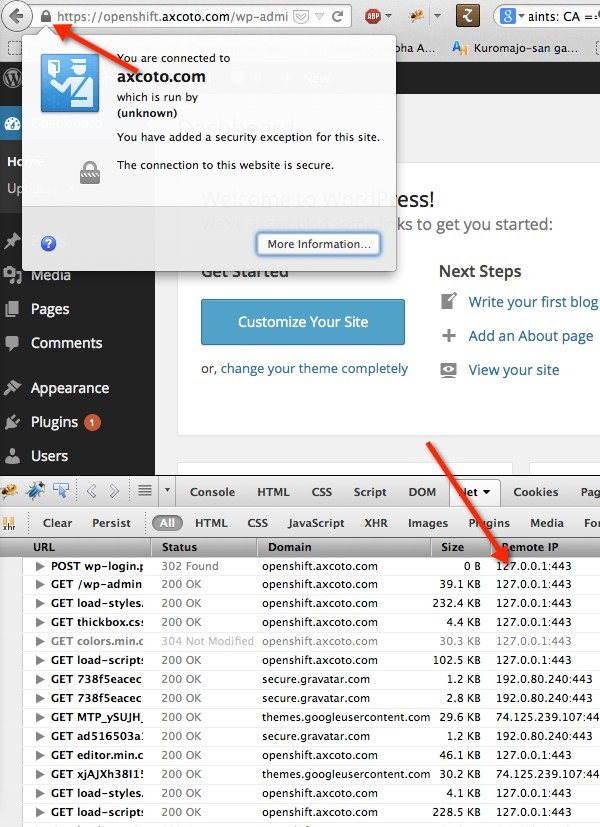Image resolution: width=600 pixels, height=827 pixels.
Task: Switch to Firebug Script tab
Action: click(370, 492)
